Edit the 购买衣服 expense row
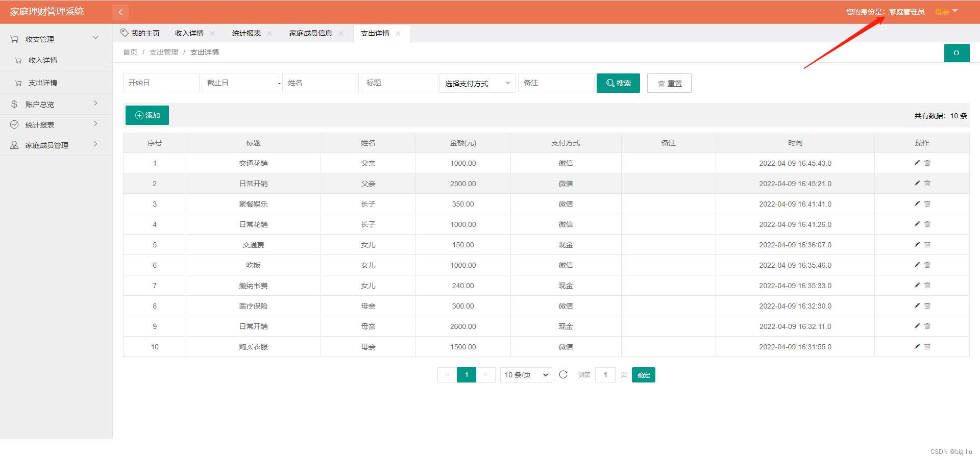 pos(917,346)
